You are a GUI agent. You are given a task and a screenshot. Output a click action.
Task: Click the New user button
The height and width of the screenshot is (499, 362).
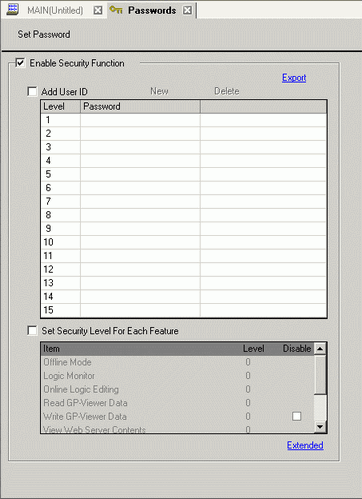click(x=159, y=91)
